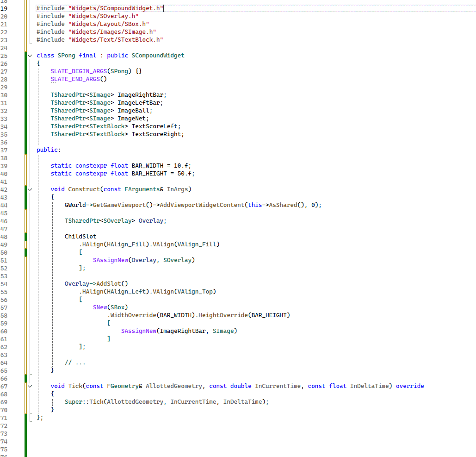The height and width of the screenshot is (457, 476).
Task: Click the Tick function name declaration
Action: (x=75, y=386)
